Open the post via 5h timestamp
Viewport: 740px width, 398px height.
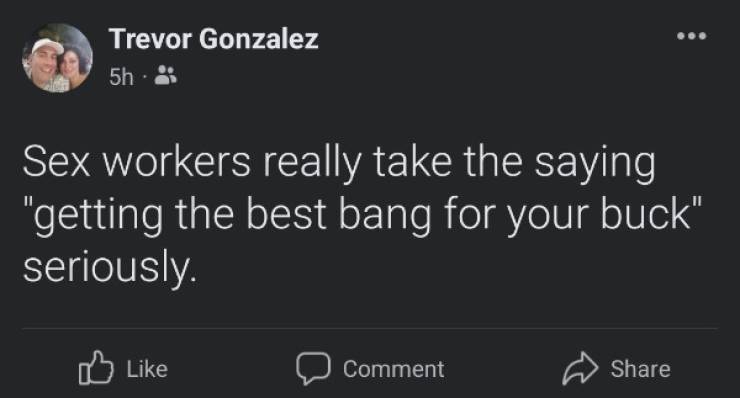pyautogui.click(x=121, y=76)
